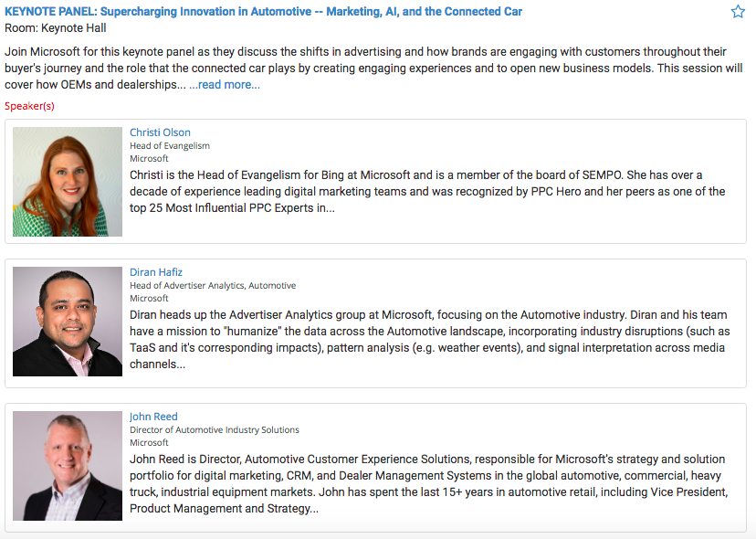Open Diran Hafiz's speaker name link
756x539 pixels.
156,272
